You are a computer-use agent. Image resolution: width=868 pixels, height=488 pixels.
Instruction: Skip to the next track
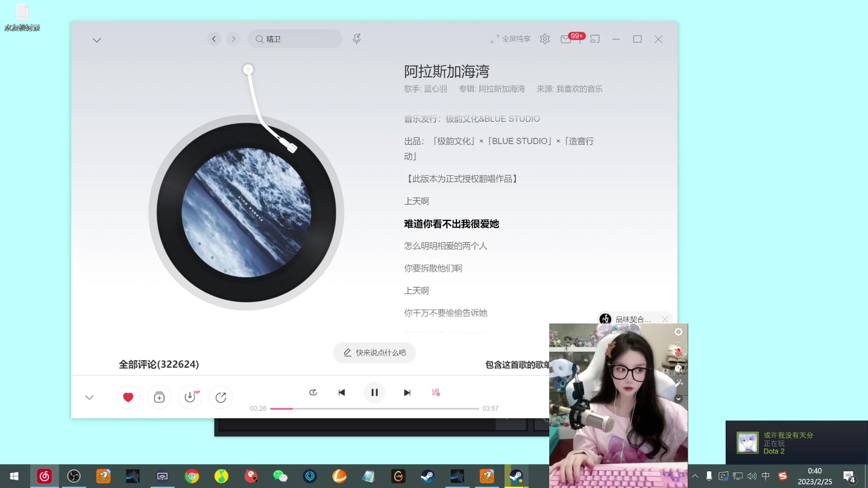pos(407,392)
